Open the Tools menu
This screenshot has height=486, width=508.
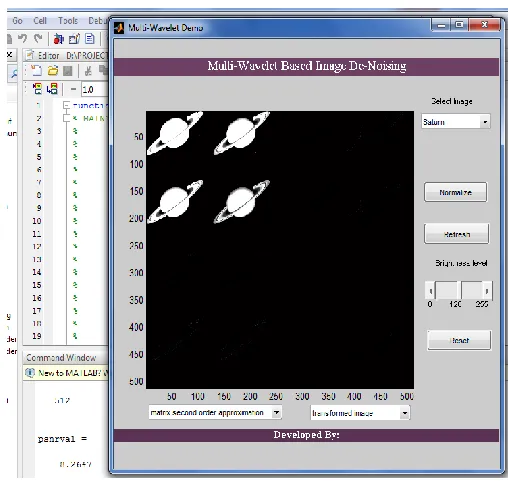coord(68,21)
